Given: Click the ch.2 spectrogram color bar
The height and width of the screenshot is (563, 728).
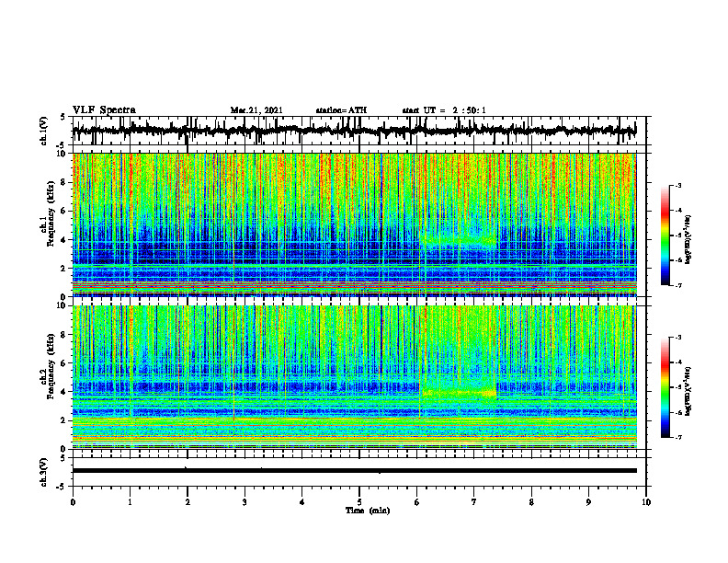Looking at the screenshot, I should click(665, 387).
